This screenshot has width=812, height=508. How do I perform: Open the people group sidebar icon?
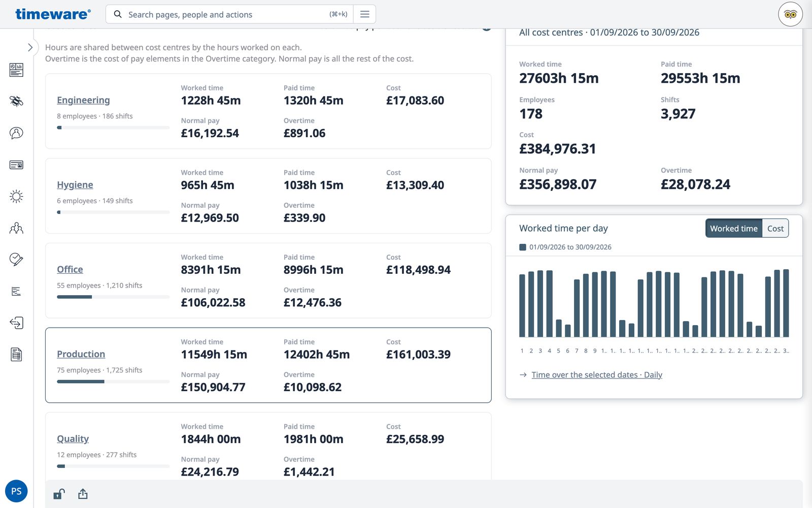point(16,228)
